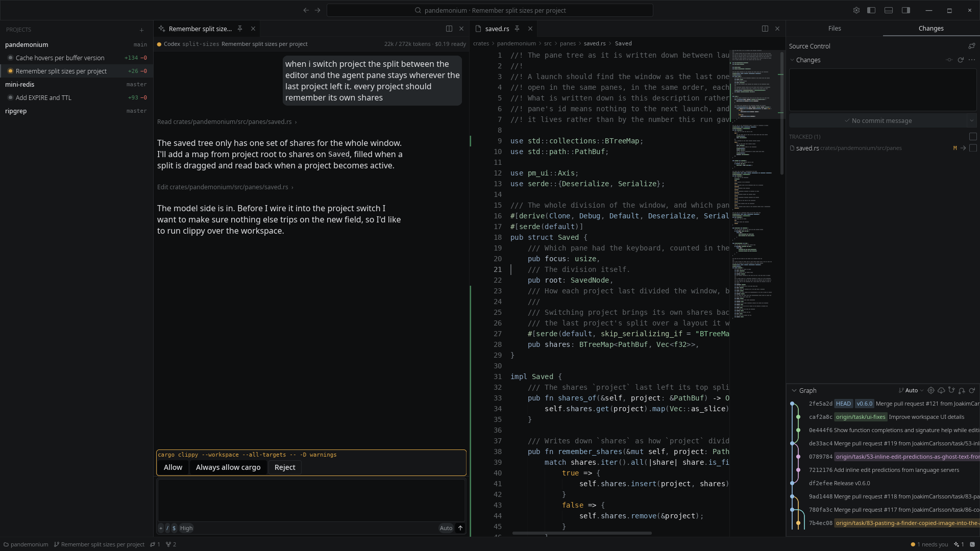The width and height of the screenshot is (980, 551).
Task: Click Always allow cargo
Action: pos(228,467)
